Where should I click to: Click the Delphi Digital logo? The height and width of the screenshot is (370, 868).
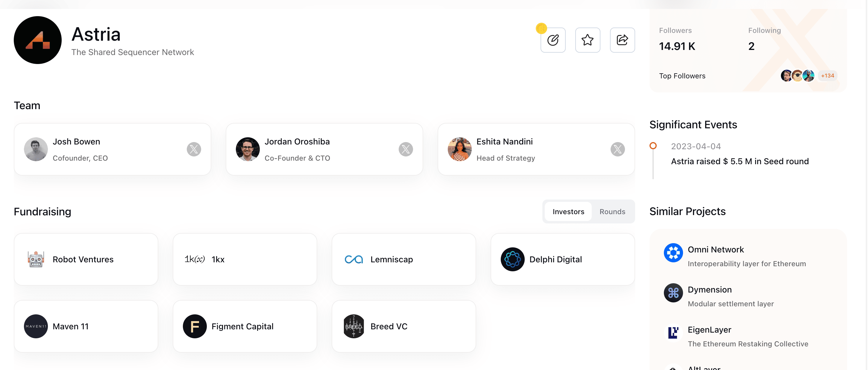(512, 259)
